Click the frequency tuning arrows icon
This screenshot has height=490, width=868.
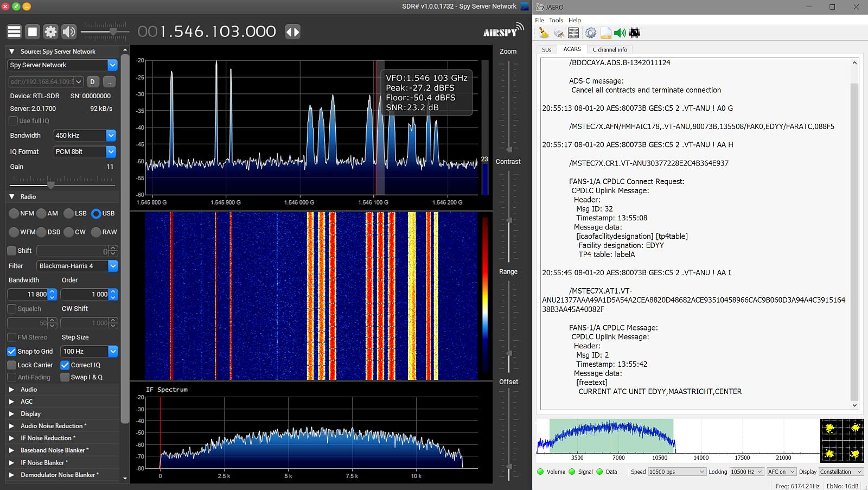[x=292, y=31]
